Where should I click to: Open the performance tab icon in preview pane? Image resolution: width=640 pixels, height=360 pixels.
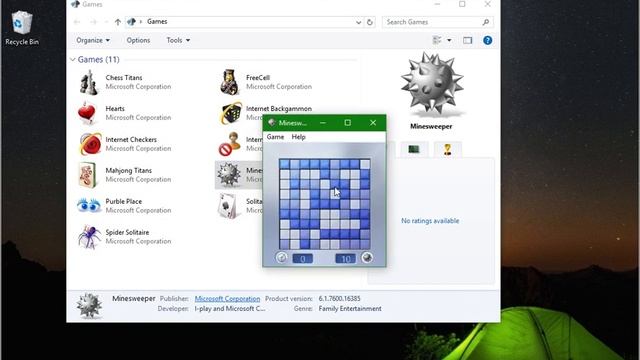(x=414, y=149)
